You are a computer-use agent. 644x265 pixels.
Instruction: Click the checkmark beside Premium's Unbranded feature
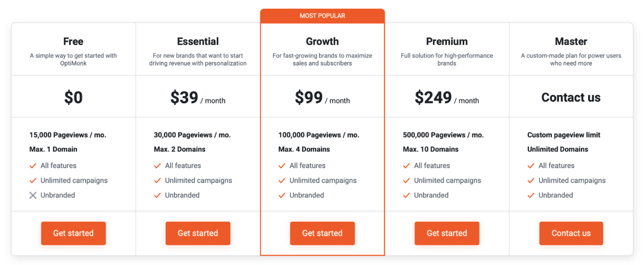click(x=407, y=195)
